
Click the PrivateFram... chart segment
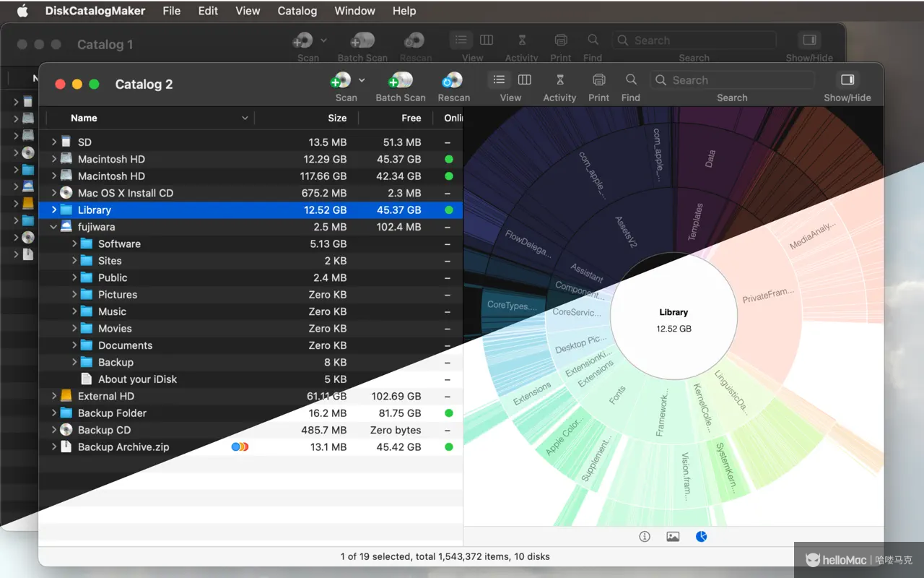(767, 296)
